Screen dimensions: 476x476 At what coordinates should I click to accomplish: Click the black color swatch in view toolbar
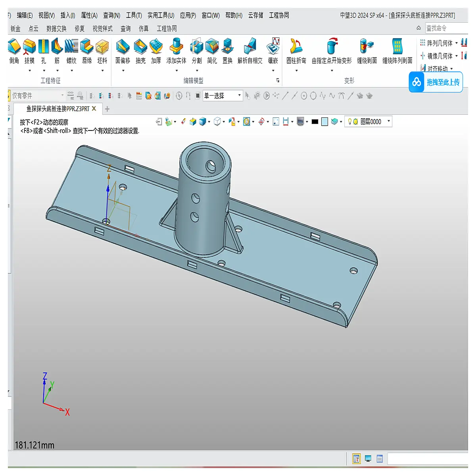click(315, 122)
